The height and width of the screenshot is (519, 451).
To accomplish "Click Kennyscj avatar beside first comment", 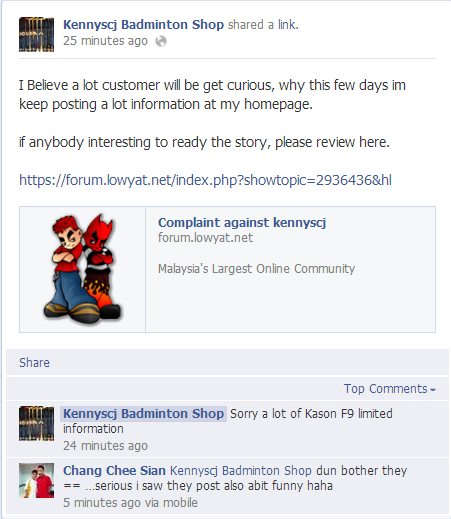I will click(x=36, y=423).
